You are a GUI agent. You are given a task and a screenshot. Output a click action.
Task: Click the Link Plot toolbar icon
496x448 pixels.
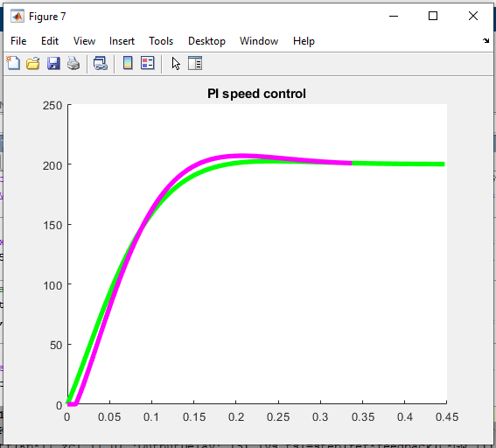[101, 63]
